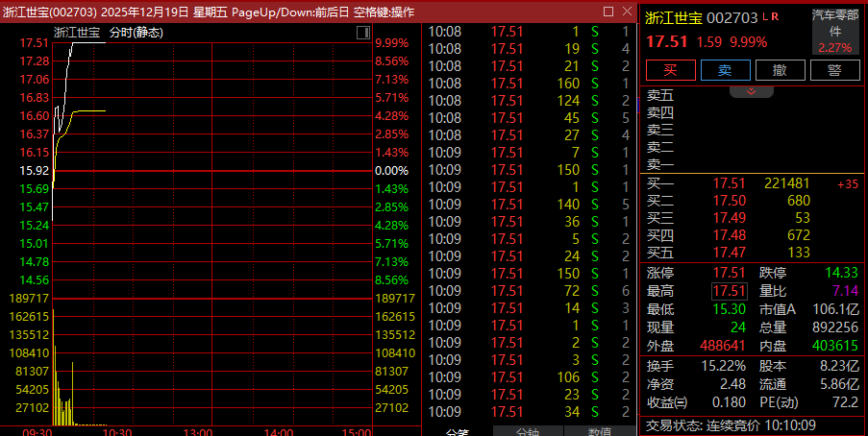The height and width of the screenshot is (436, 868).
Task: Switch to the 数值 values tab
Action: coord(600,430)
